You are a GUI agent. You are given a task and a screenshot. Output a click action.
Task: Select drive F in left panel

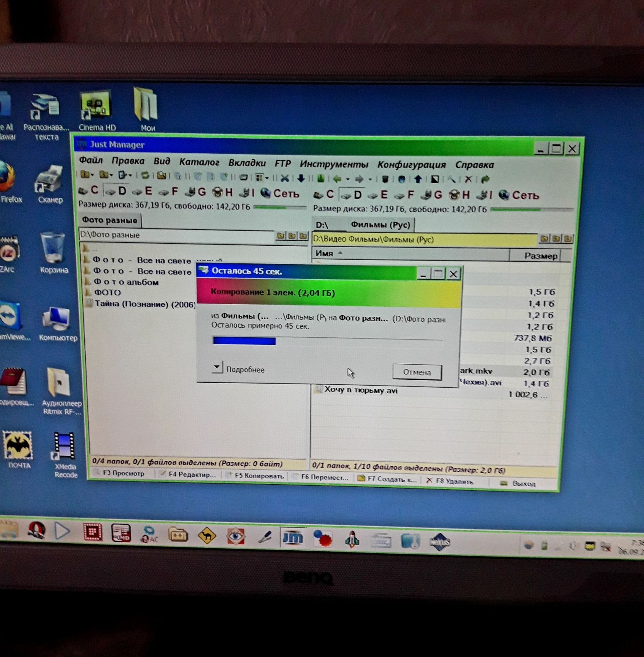pos(169,192)
